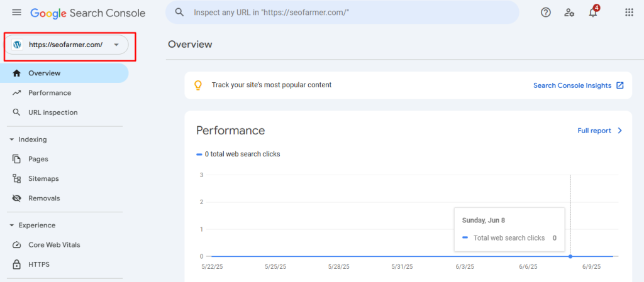Click Total web search clicks tooltip label
644x282 pixels.
509,238
